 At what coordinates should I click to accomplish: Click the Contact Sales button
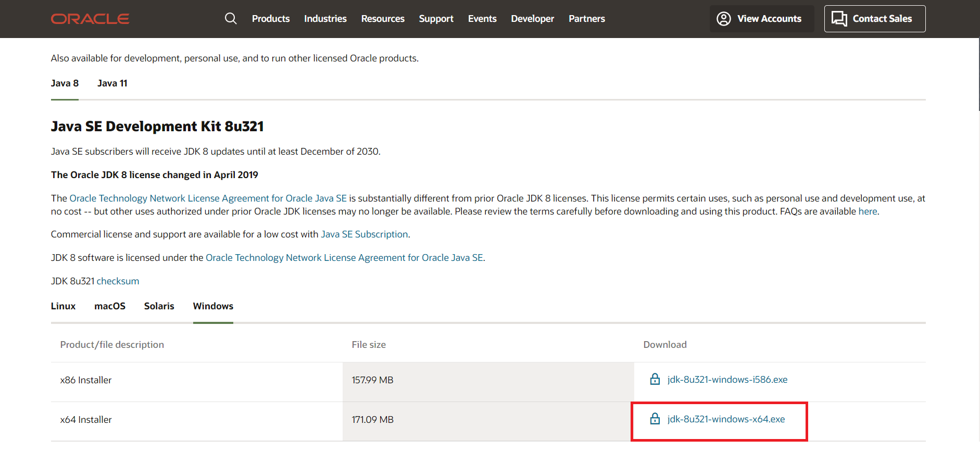[x=875, y=19]
